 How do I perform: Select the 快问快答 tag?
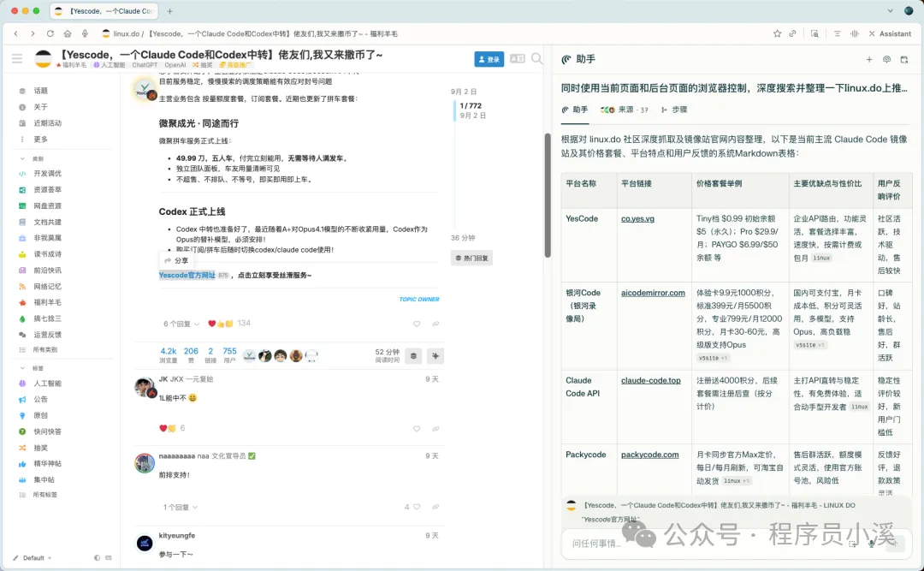click(x=47, y=431)
